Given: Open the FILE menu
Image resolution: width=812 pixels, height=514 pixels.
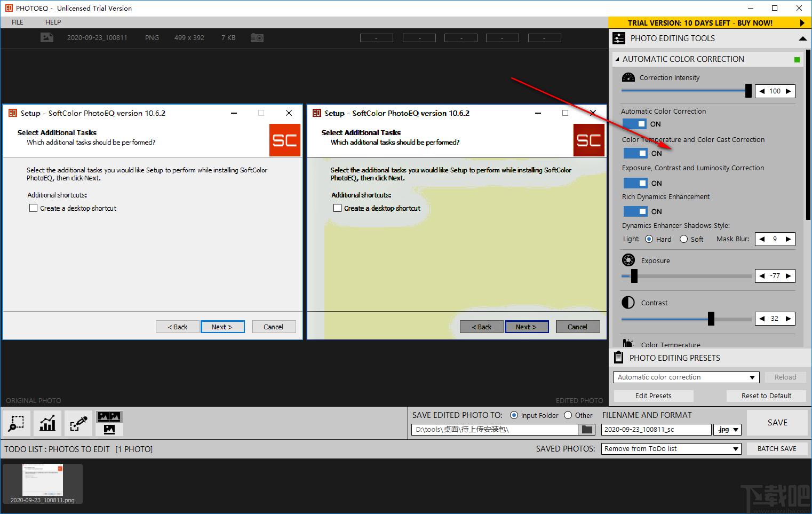Looking at the screenshot, I should (18, 22).
